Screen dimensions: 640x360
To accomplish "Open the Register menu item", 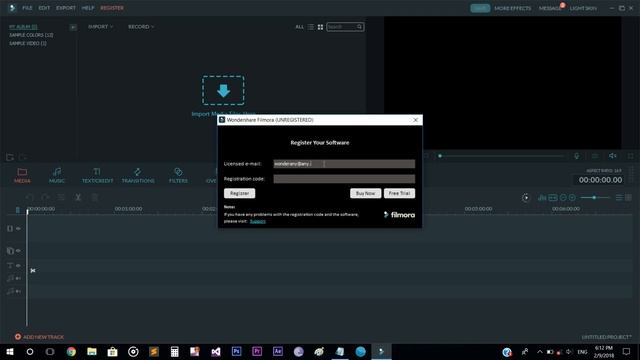I will pyautogui.click(x=112, y=8).
